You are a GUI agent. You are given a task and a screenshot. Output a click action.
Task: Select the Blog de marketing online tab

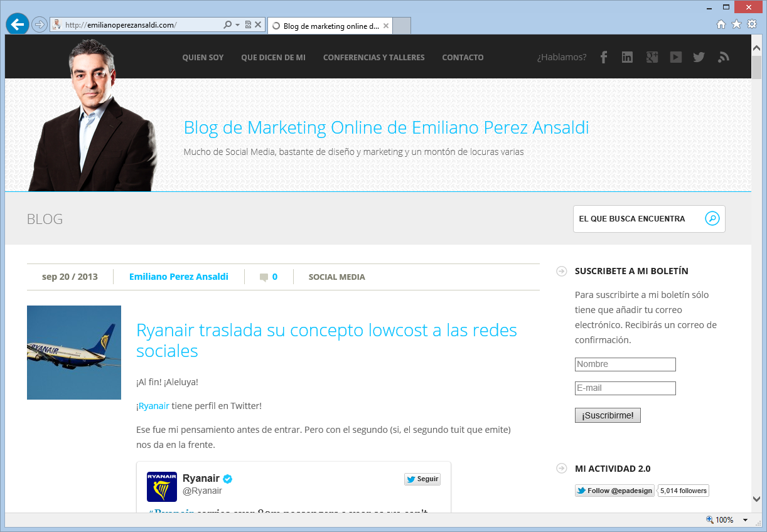[330, 26]
